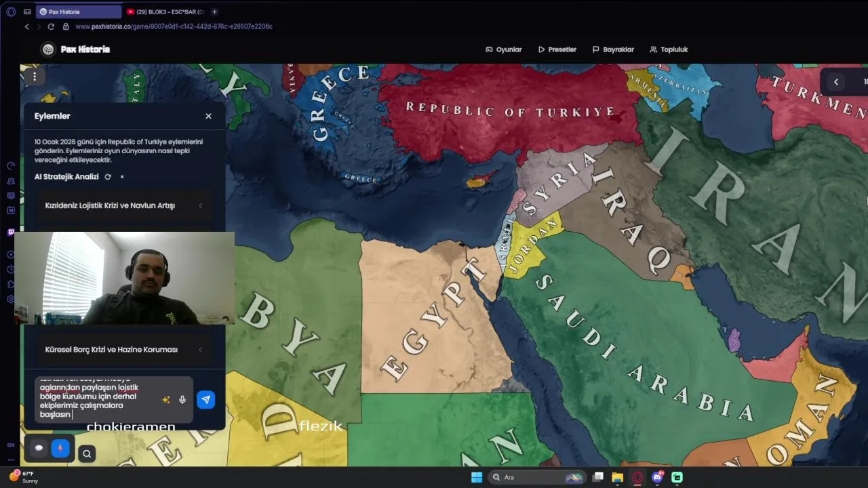Viewport: 868px width, 488px height.
Task: Select the blue actions mode button
Action: coord(60,448)
